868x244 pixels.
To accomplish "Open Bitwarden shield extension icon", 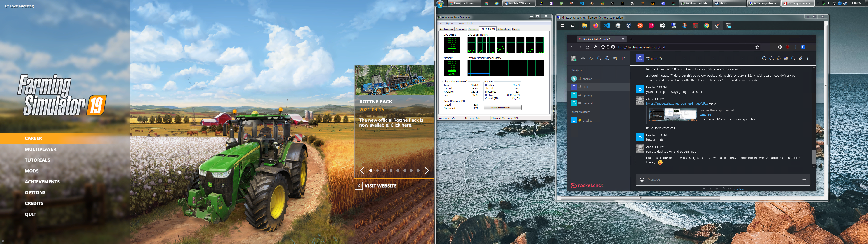I will 803,47.
